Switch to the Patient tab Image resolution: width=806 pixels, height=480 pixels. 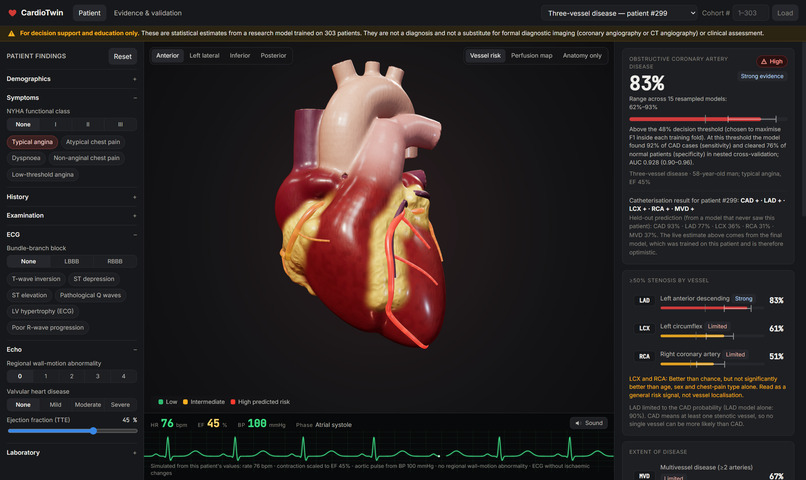tap(89, 13)
